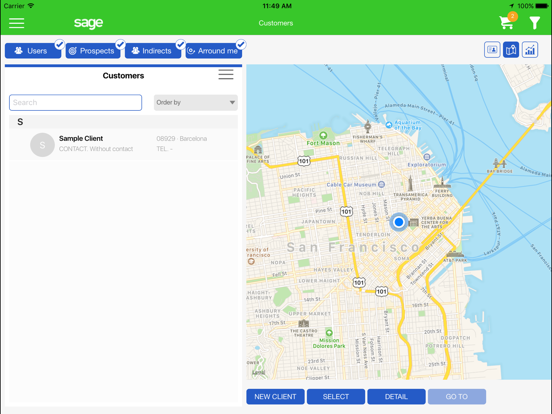The height and width of the screenshot is (414, 552).
Task: Open the filter funnel icon
Action: tap(534, 23)
